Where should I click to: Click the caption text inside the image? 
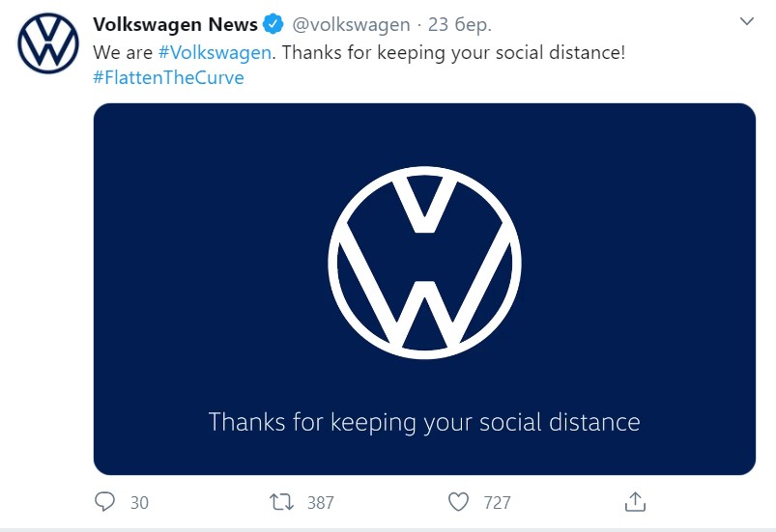point(424,423)
